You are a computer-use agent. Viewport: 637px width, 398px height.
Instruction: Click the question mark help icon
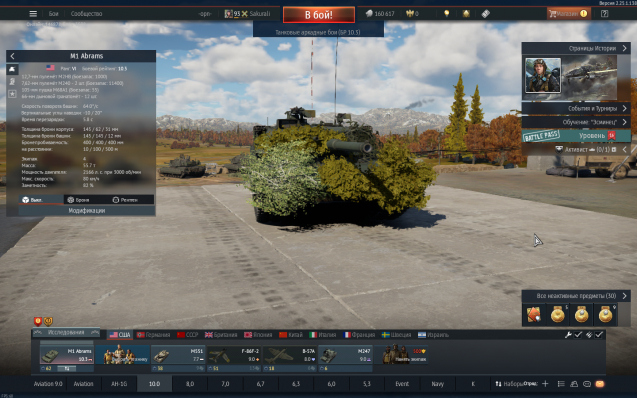point(604,14)
